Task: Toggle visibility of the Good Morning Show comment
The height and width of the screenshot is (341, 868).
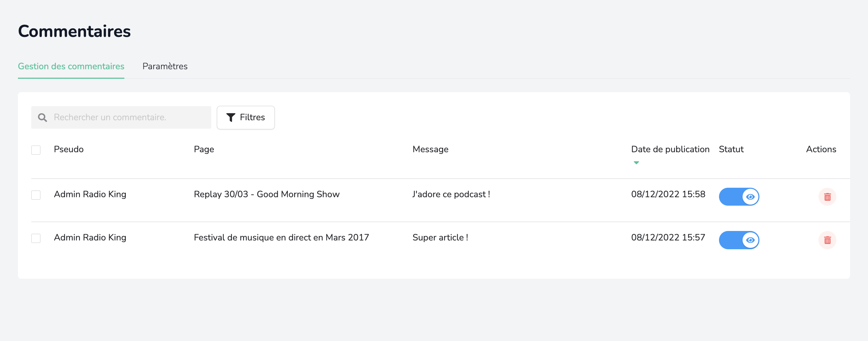Action: [x=739, y=197]
